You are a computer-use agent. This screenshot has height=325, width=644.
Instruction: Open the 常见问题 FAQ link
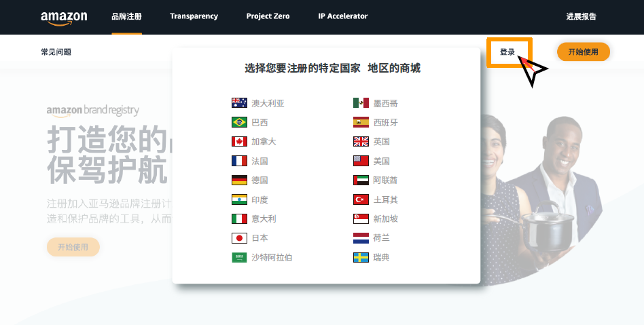(56, 52)
